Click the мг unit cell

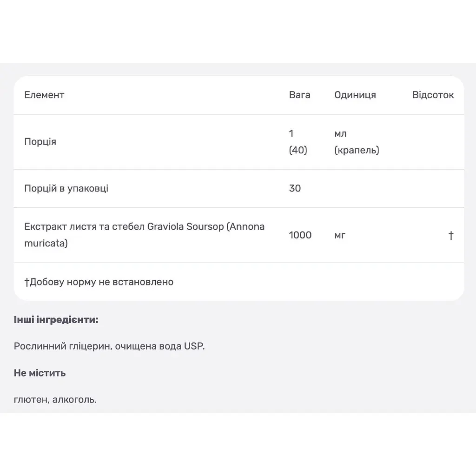340,235
